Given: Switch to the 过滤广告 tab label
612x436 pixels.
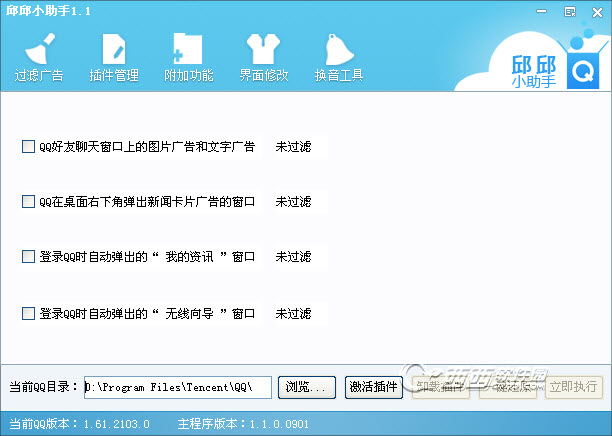Looking at the screenshot, I should (x=39, y=75).
